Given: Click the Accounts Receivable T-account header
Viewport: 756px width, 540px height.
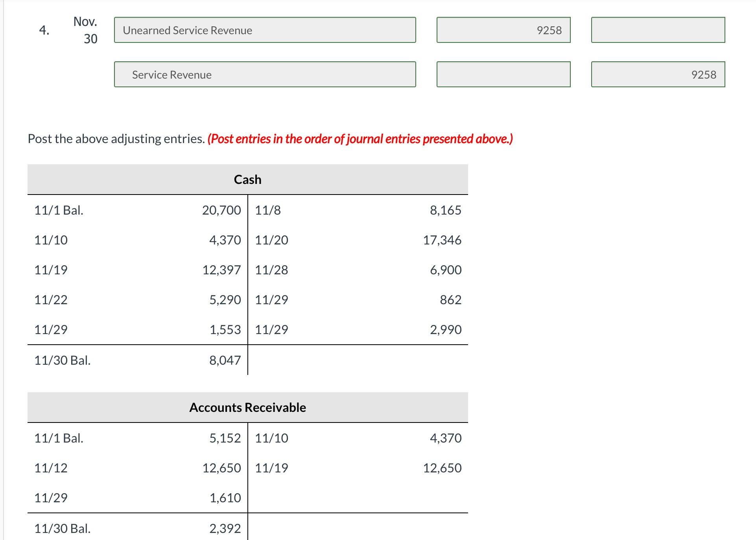Looking at the screenshot, I should point(248,407).
